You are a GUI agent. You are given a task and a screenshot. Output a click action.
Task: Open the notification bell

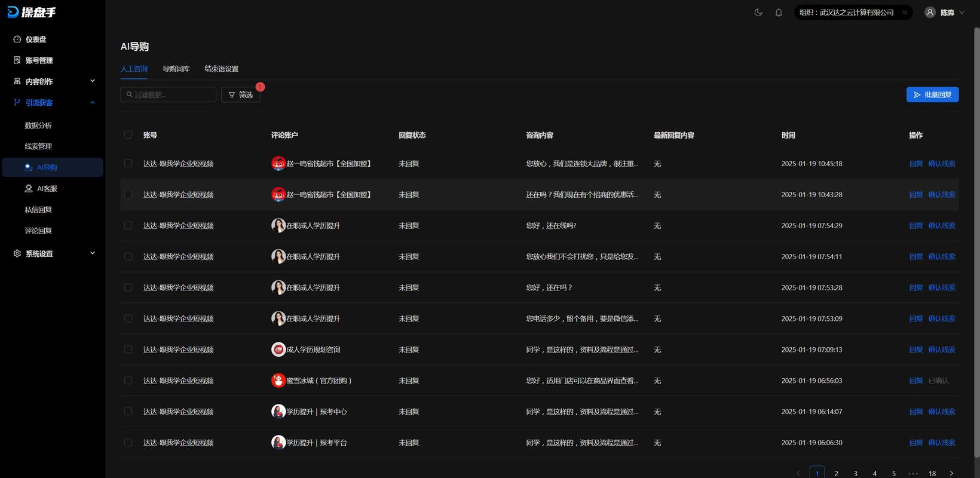(x=779, y=13)
